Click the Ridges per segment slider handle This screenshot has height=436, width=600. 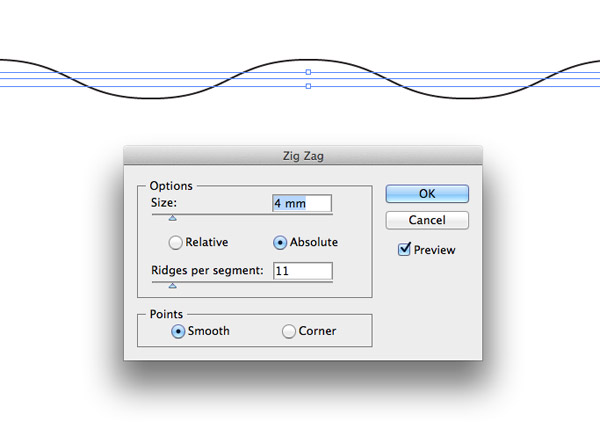pos(172,285)
